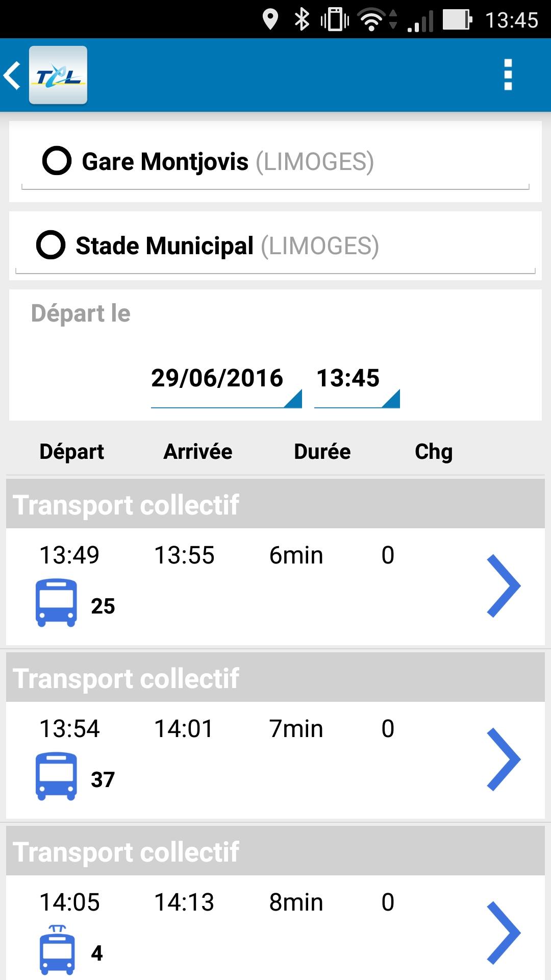Tap the Départ column header
This screenshot has height=980, width=551.
coord(72,452)
